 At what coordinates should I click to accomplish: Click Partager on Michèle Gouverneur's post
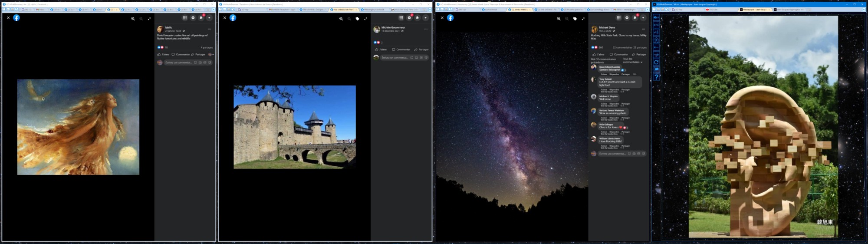click(x=421, y=49)
